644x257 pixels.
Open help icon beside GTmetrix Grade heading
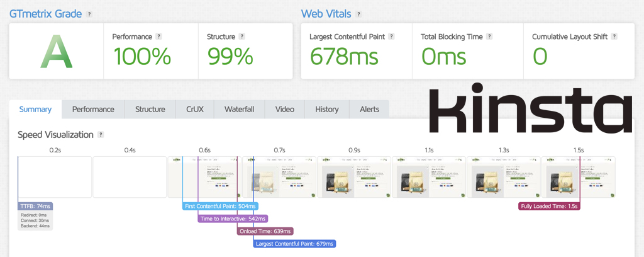89,14
